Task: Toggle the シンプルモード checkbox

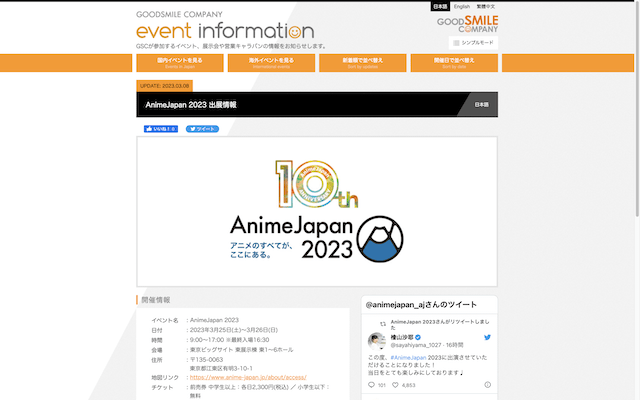Action: (x=456, y=43)
